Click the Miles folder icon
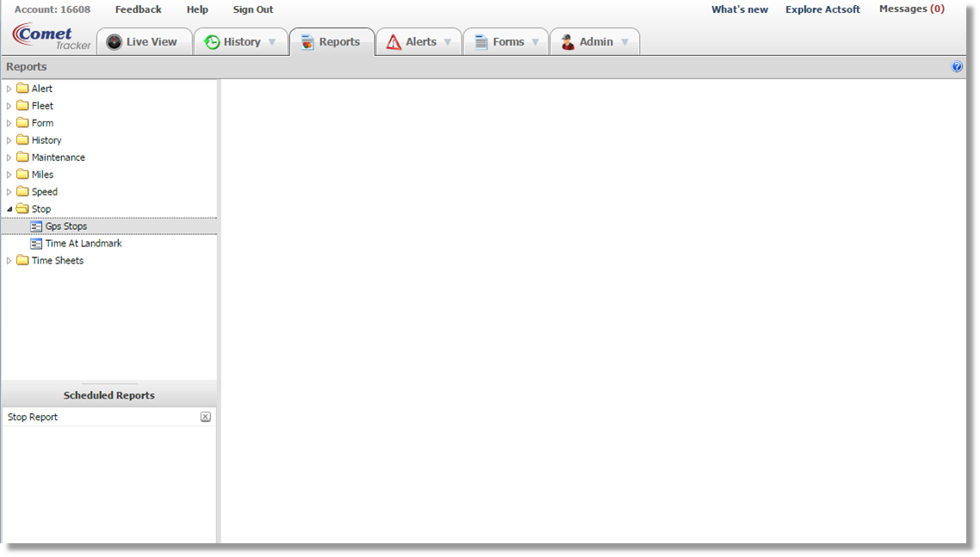This screenshot has width=980, height=557. point(22,175)
